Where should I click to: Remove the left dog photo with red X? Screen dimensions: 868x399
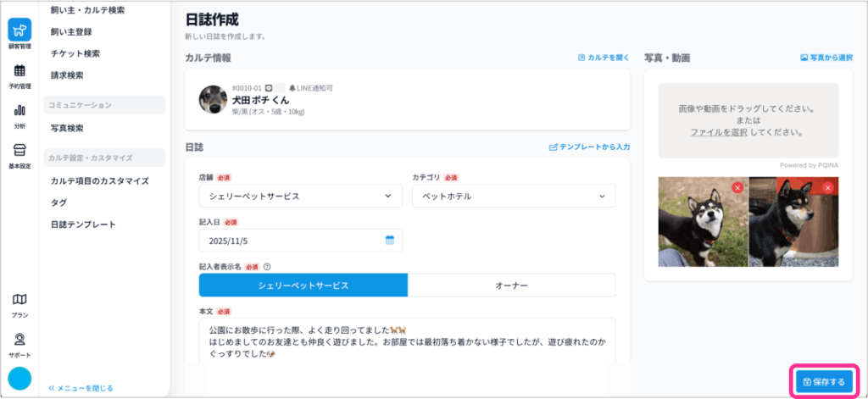[737, 187]
